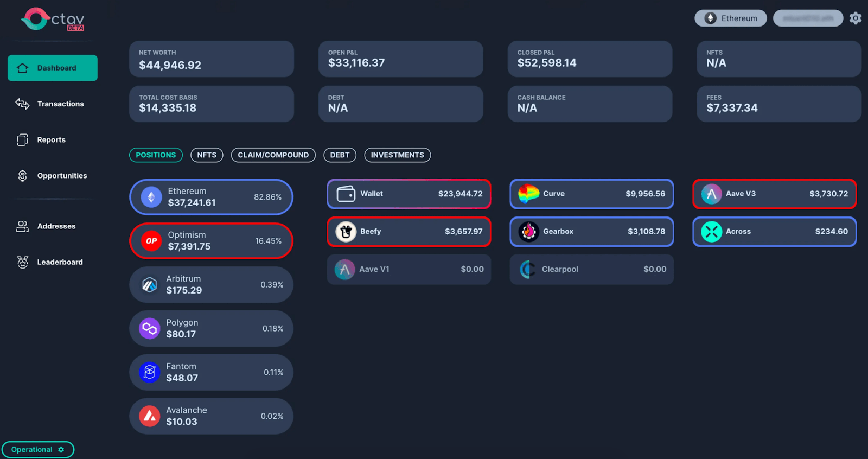
Task: Click the Aave V3 logo icon
Action: (x=711, y=194)
